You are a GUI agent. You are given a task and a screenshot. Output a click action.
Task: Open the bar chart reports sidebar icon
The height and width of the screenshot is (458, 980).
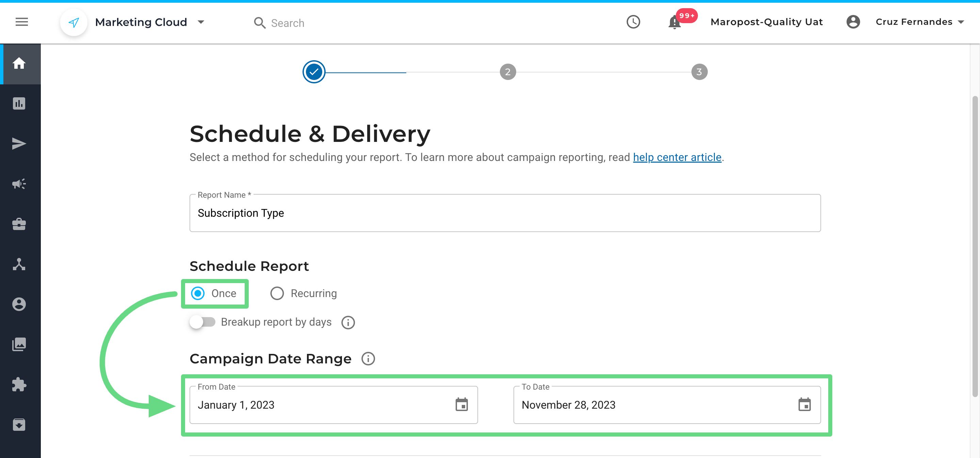tap(19, 103)
